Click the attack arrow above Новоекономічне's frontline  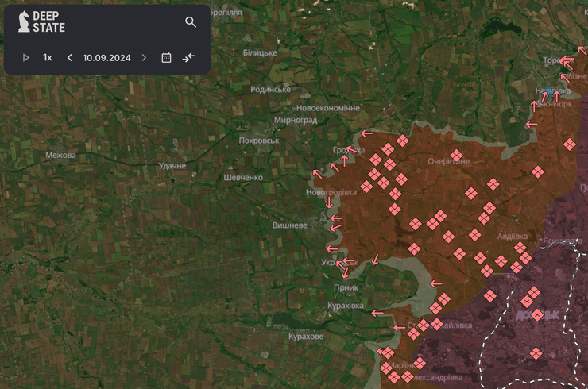(366, 133)
